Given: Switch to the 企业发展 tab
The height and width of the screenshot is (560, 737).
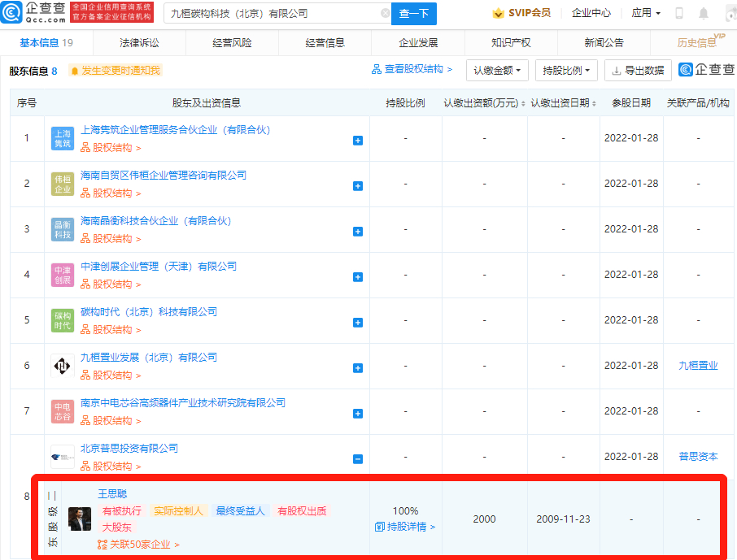Looking at the screenshot, I should [418, 43].
